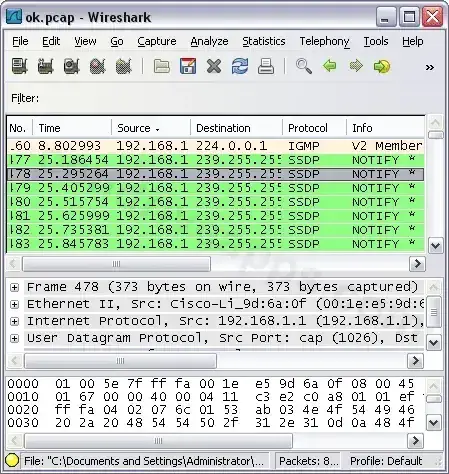Expand the Ethernet II tree node
The width and height of the screenshot is (449, 474).
[14, 304]
